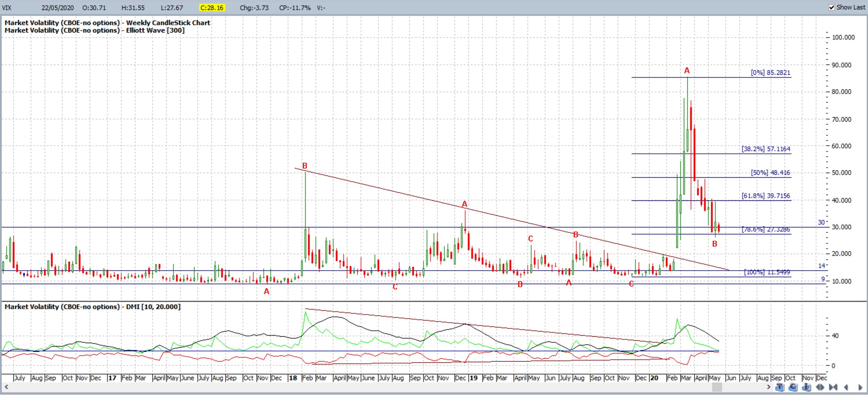Click the [61.8%] 39.7156 Fibonacci label
The height and width of the screenshot is (395, 868).
[x=766, y=196]
